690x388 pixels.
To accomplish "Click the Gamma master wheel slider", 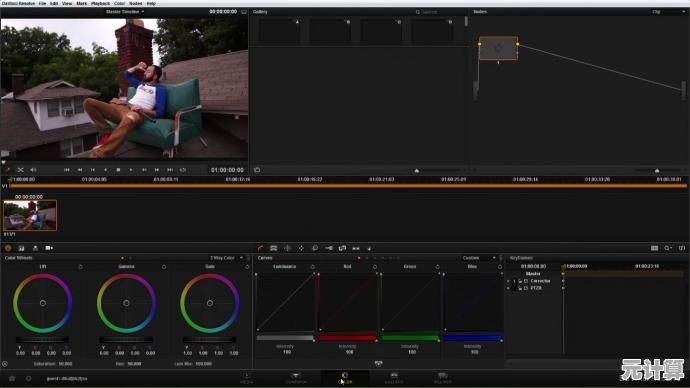I will pyautogui.click(x=126, y=340).
